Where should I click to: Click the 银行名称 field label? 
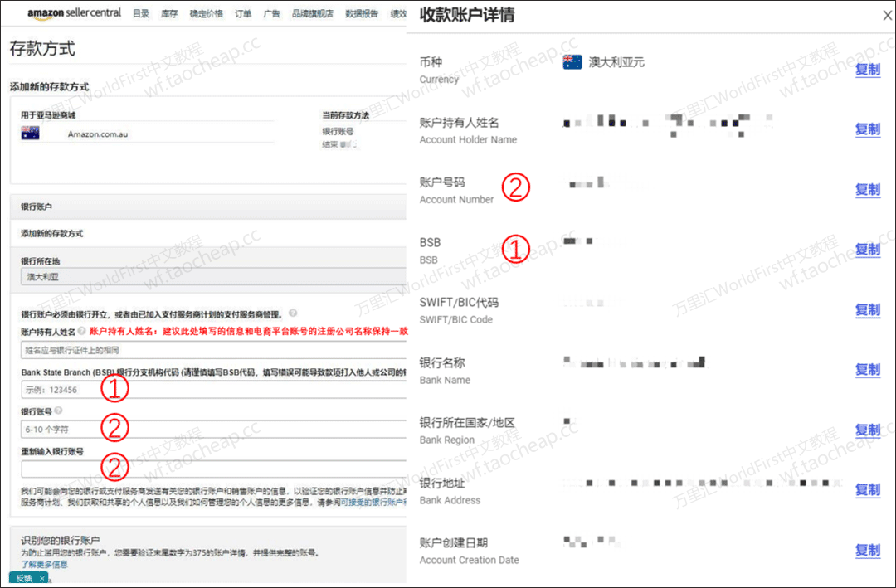(442, 362)
